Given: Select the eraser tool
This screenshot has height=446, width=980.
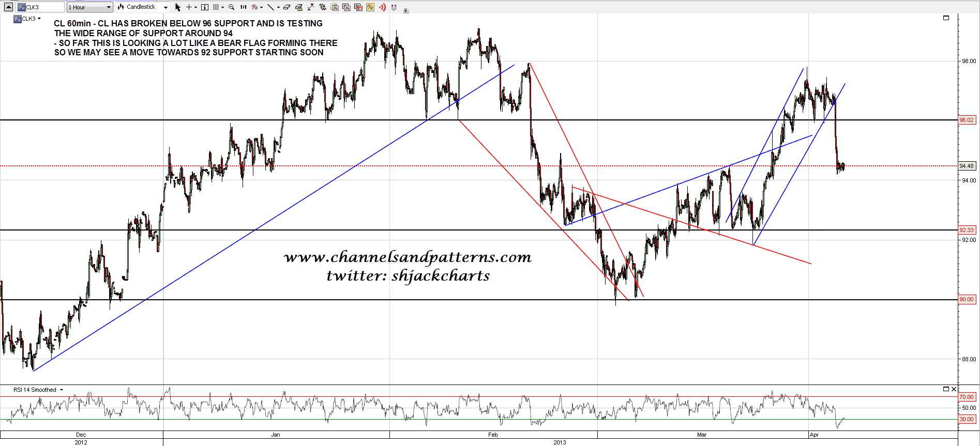Looking at the screenshot, I should point(287,7).
